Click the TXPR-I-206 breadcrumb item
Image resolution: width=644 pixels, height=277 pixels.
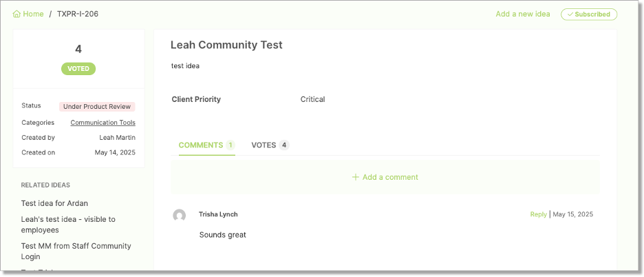78,14
